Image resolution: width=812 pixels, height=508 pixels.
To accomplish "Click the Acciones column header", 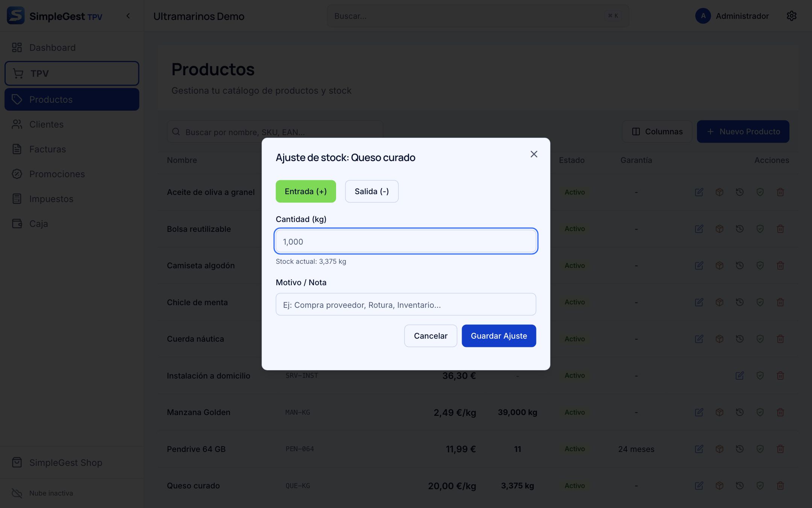I will pos(771,160).
